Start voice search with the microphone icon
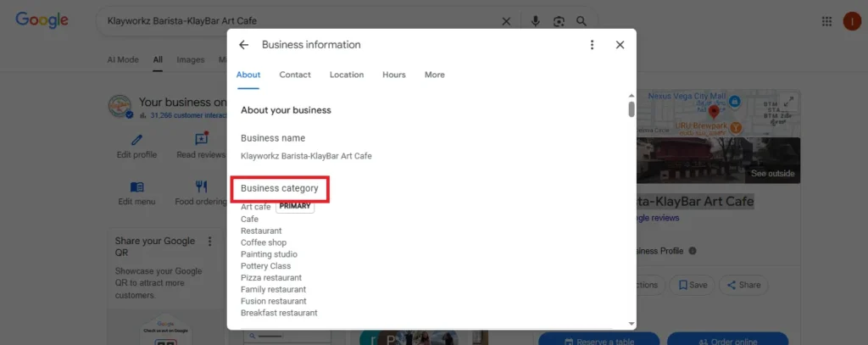Screen dimensions: 868x345 536,21
